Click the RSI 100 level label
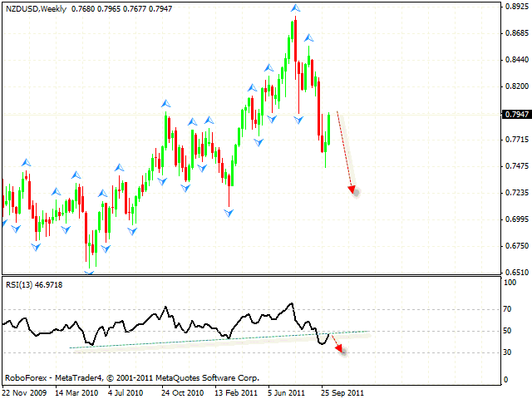 [510, 283]
